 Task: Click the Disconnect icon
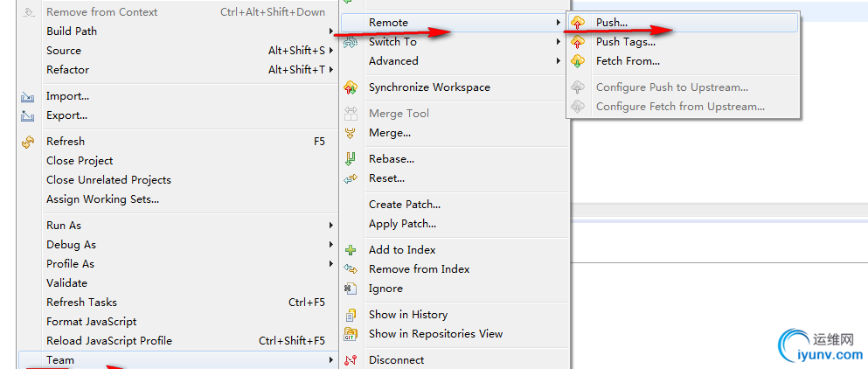tap(351, 360)
